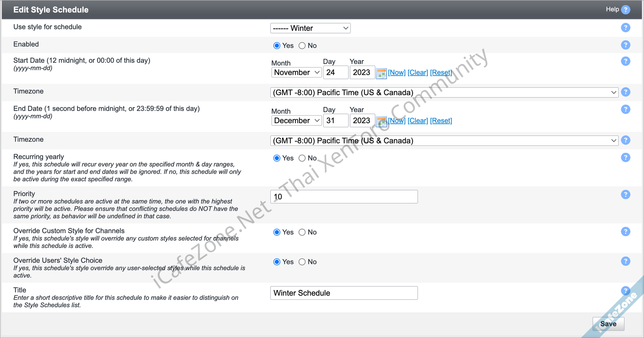Open the Start Date calendar picker icon
Image resolution: width=644 pixels, height=338 pixels.
(381, 73)
